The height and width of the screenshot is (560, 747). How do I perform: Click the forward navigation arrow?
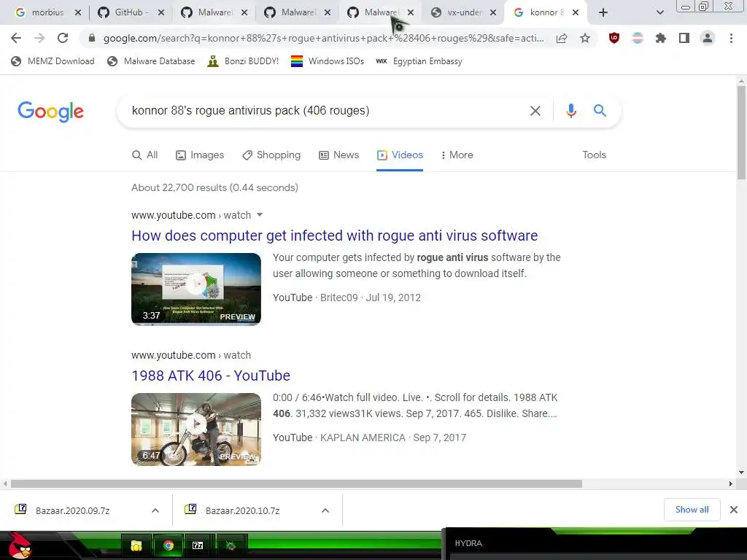pos(39,38)
